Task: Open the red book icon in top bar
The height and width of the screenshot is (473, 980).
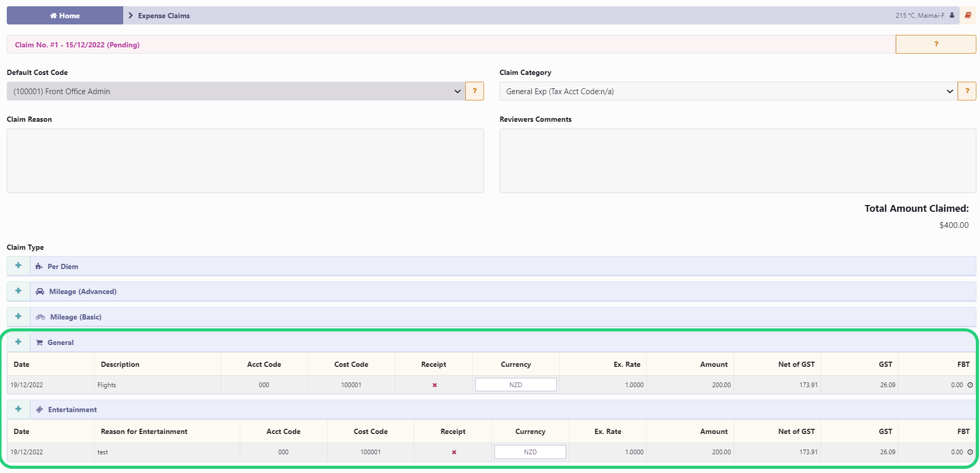Action: click(968, 15)
